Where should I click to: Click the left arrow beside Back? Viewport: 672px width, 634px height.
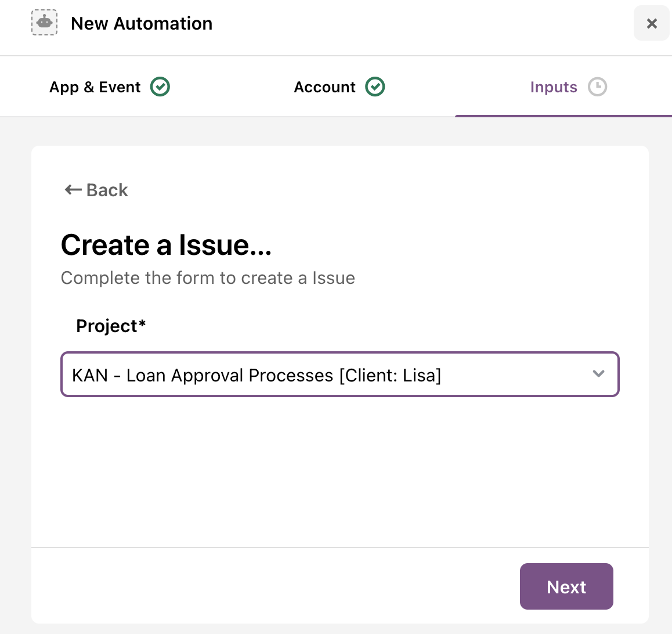tap(73, 190)
